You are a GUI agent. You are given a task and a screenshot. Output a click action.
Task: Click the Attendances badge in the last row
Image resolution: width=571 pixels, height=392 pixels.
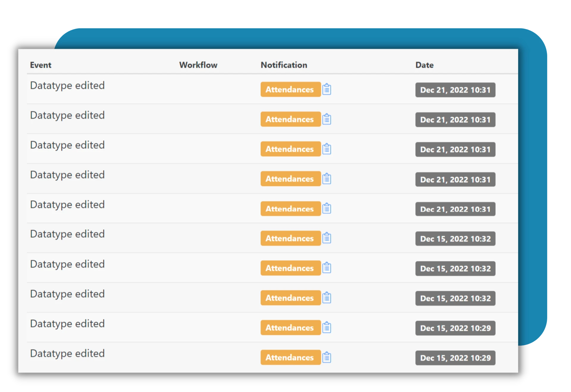pos(291,358)
